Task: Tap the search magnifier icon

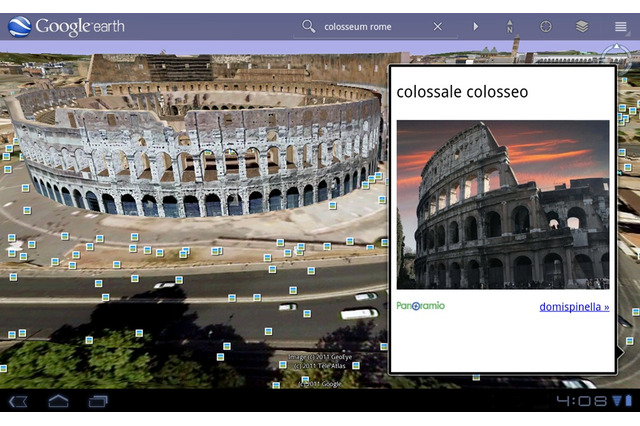Action: coord(309,27)
